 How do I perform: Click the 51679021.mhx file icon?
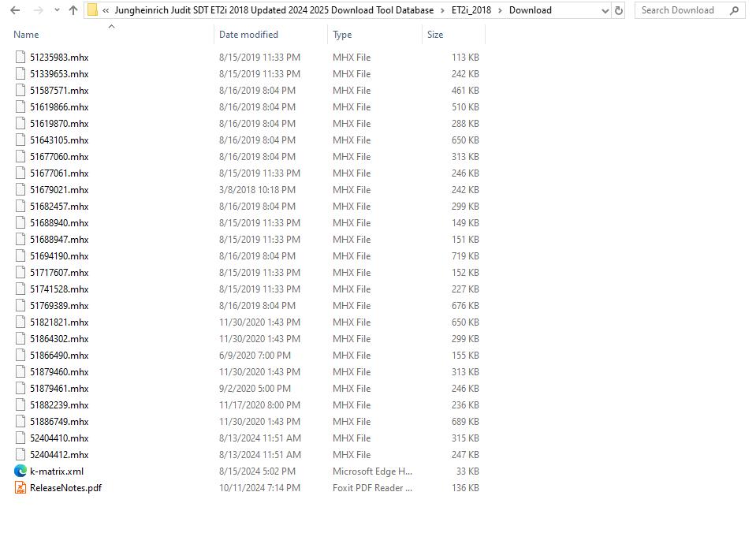pyautogui.click(x=19, y=189)
